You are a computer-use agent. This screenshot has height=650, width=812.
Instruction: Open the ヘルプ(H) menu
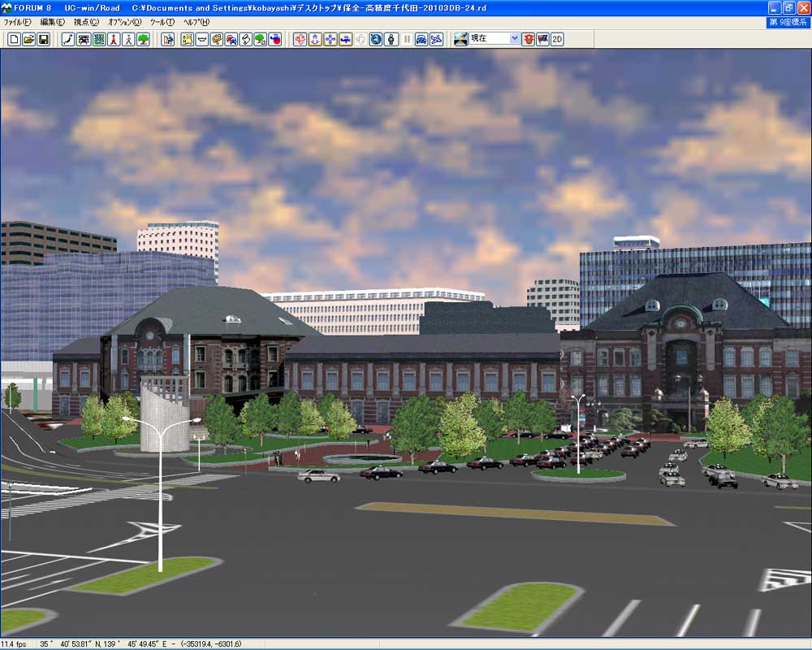tap(197, 22)
